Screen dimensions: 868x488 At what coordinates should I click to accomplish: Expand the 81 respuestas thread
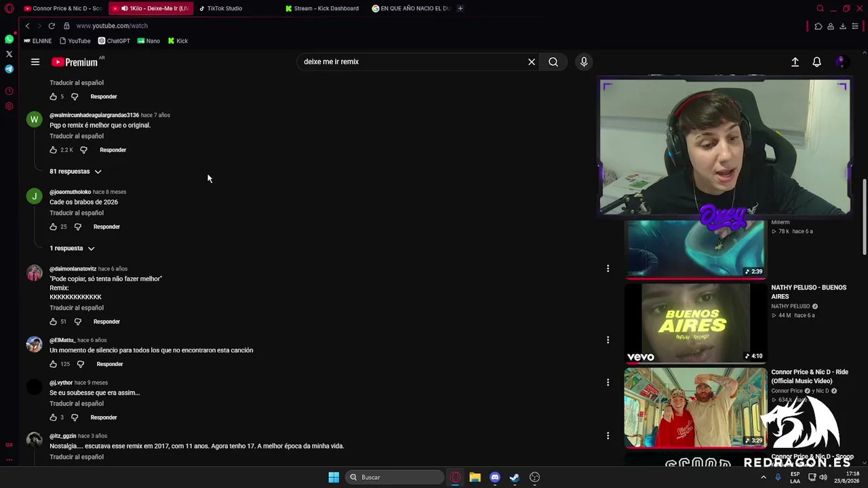pyautogui.click(x=75, y=171)
